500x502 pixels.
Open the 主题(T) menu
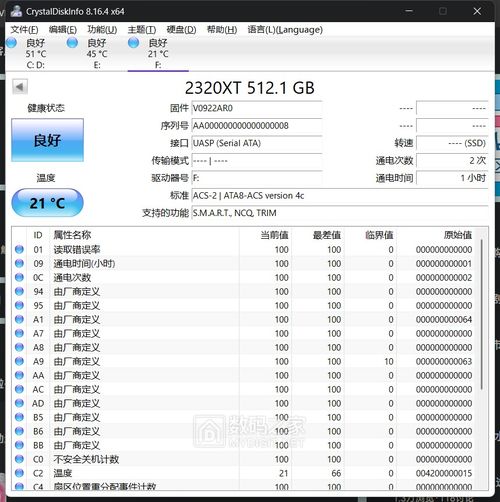(142, 30)
